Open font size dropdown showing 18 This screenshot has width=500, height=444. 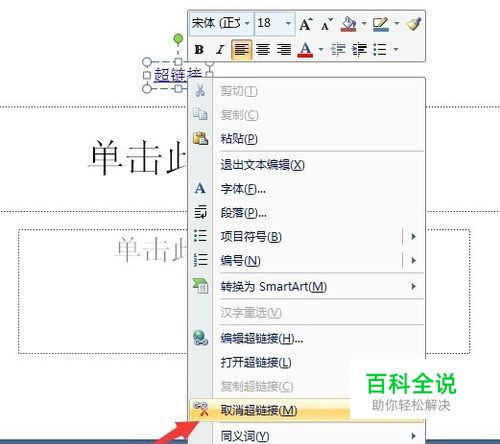point(288,23)
